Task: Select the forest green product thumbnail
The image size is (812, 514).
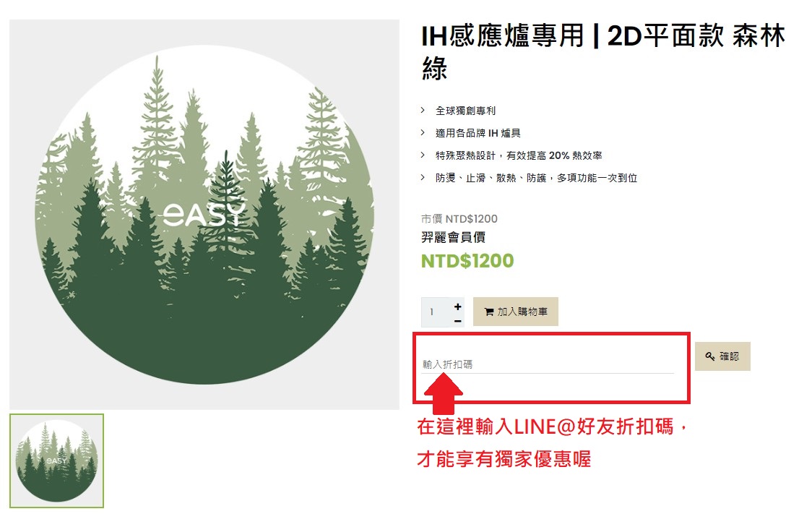Action: click(x=56, y=461)
